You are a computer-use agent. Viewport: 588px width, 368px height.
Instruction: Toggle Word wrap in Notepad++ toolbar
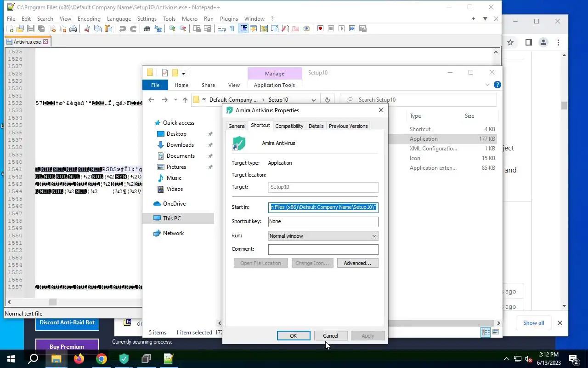tap(222, 29)
